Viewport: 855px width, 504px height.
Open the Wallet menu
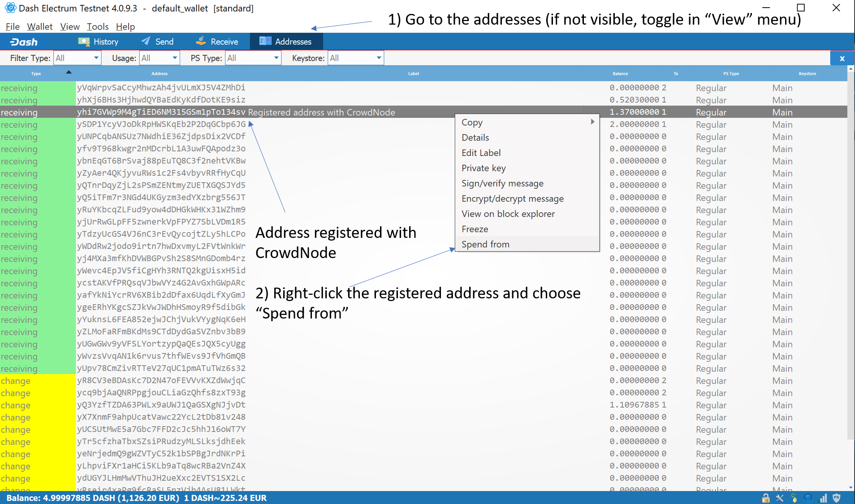pos(40,26)
